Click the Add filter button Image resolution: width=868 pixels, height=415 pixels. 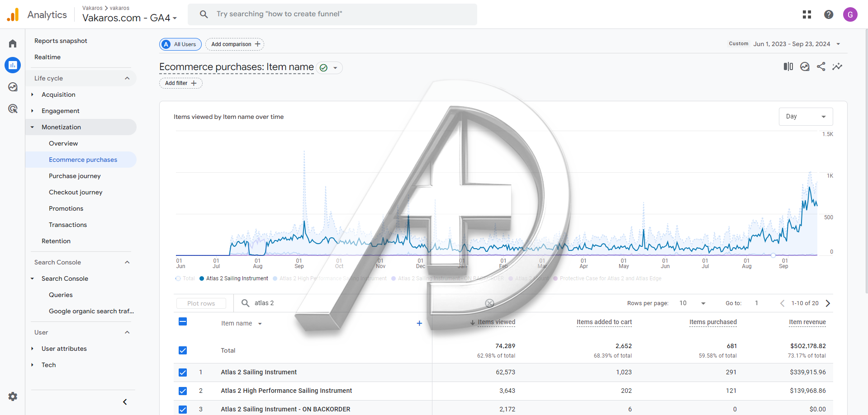180,83
